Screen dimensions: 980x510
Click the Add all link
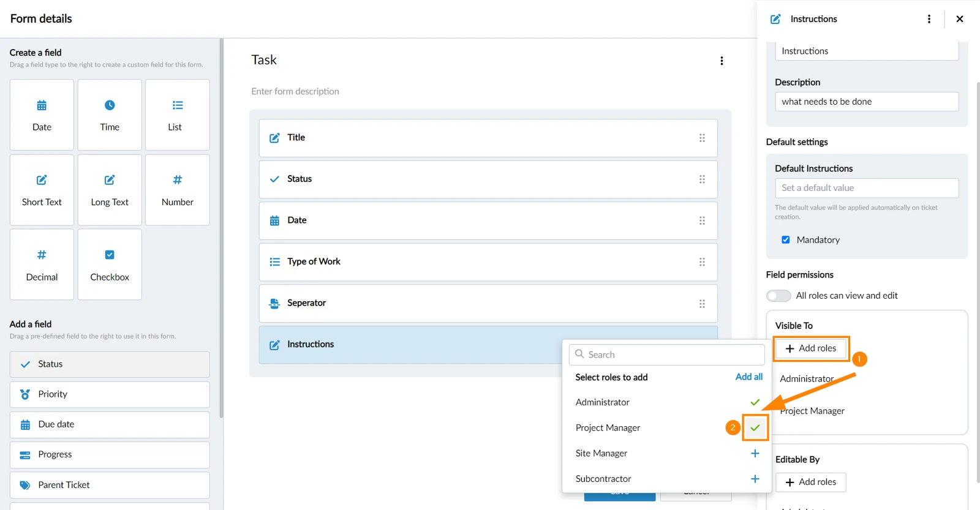point(748,377)
